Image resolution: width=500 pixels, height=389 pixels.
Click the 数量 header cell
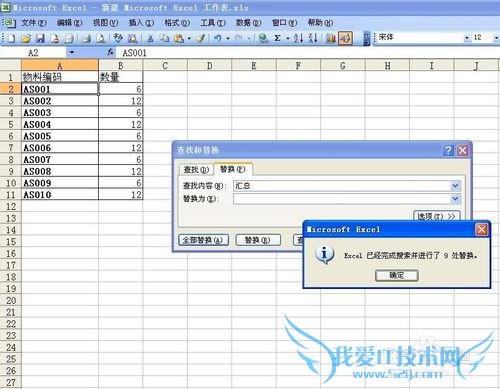[121, 77]
